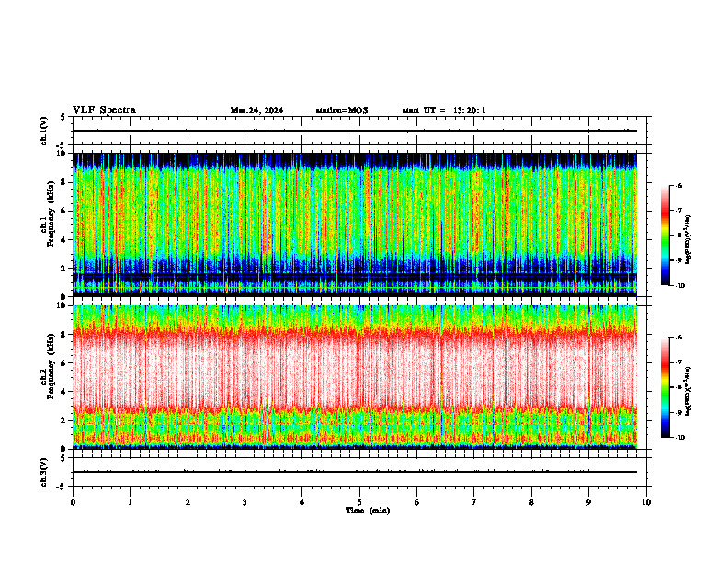This screenshot has height=563, width=728.
Task: Click the "ch.1(V)" axis label
Action: 43,131
